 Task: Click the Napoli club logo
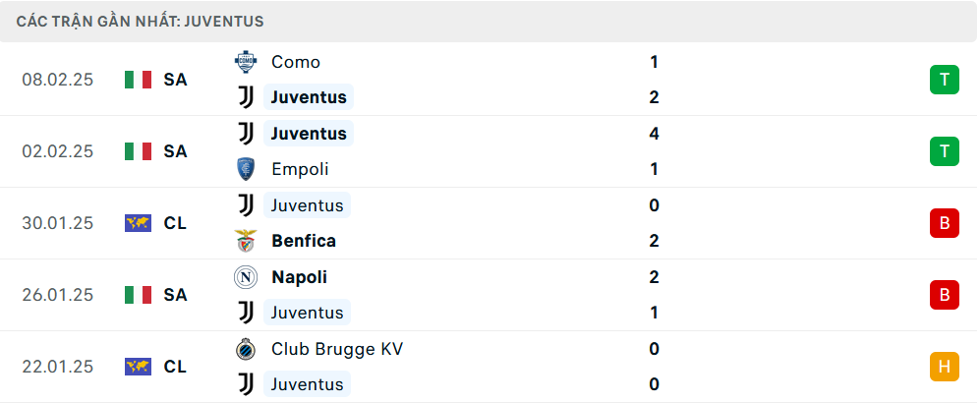[x=245, y=277]
